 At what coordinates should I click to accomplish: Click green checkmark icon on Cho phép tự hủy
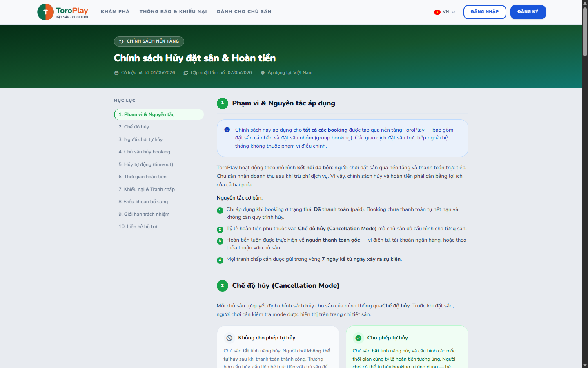pyautogui.click(x=359, y=338)
